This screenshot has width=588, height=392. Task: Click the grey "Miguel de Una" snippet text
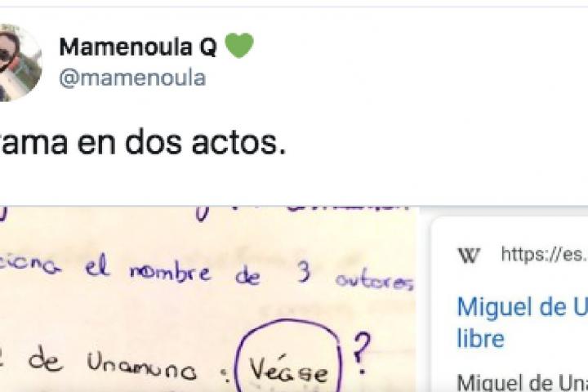522,383
